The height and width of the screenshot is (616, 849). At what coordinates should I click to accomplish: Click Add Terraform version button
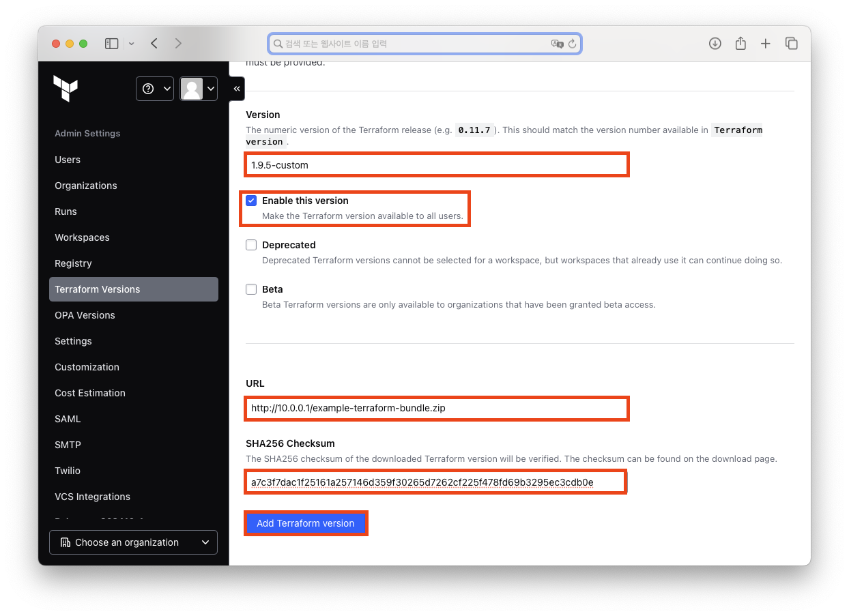[x=306, y=523]
